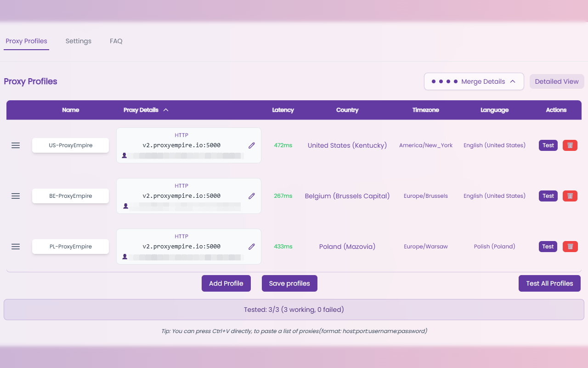Viewport: 588px width, 368px height.
Task: Delete the US-ProxyEmpire profile via trash icon
Action: click(x=570, y=145)
